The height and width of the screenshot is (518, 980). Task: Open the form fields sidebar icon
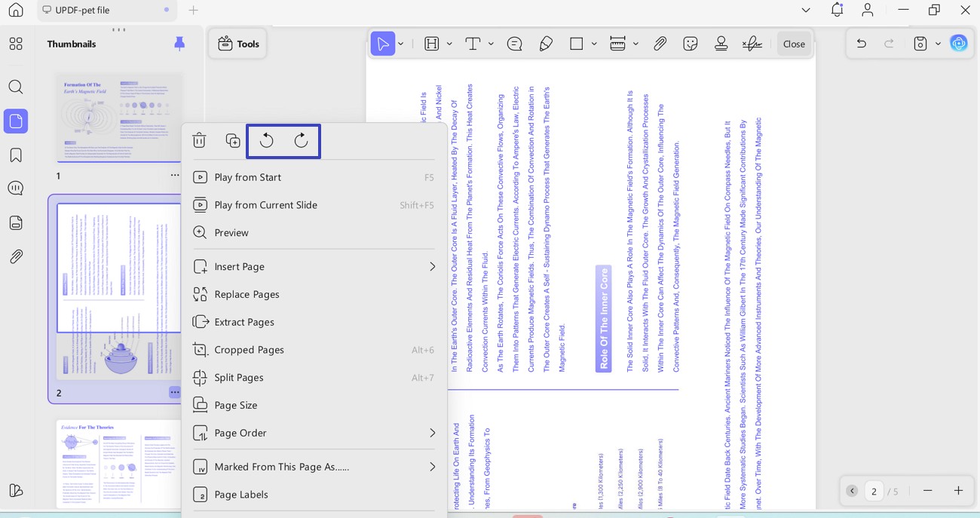[16, 223]
